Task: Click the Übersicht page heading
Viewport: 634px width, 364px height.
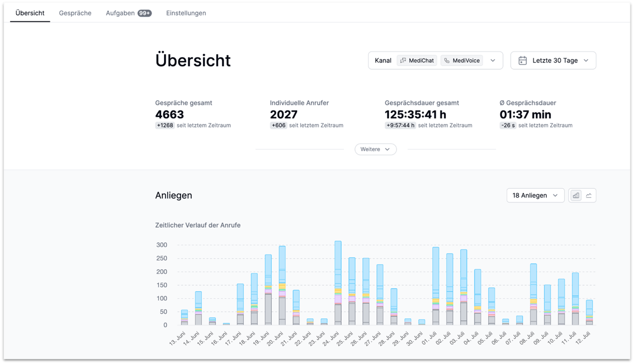Action: click(x=193, y=61)
